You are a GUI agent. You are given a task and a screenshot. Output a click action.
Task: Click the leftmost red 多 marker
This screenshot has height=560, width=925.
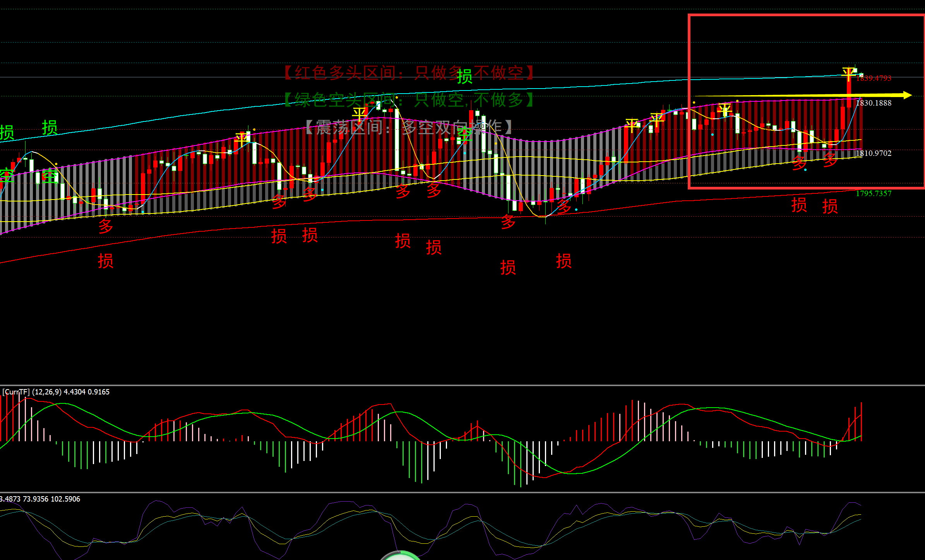coord(106,226)
